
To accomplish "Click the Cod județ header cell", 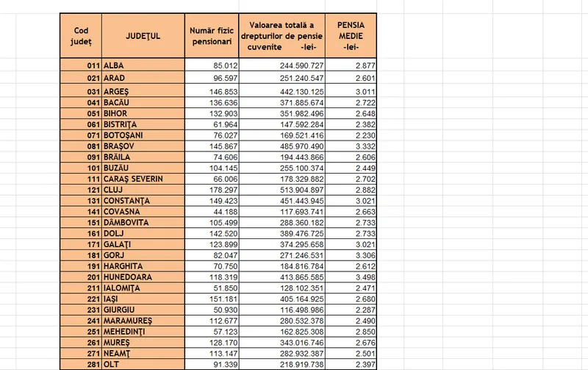I will coord(81,35).
